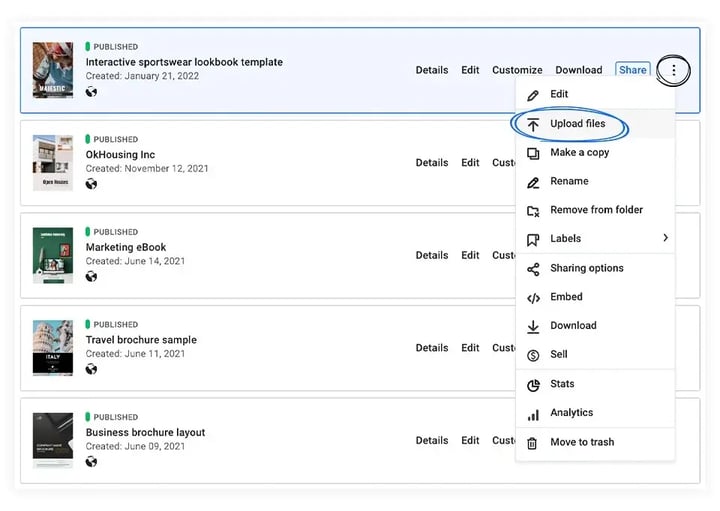Click globe icon under Travel brochure sample

(91, 369)
